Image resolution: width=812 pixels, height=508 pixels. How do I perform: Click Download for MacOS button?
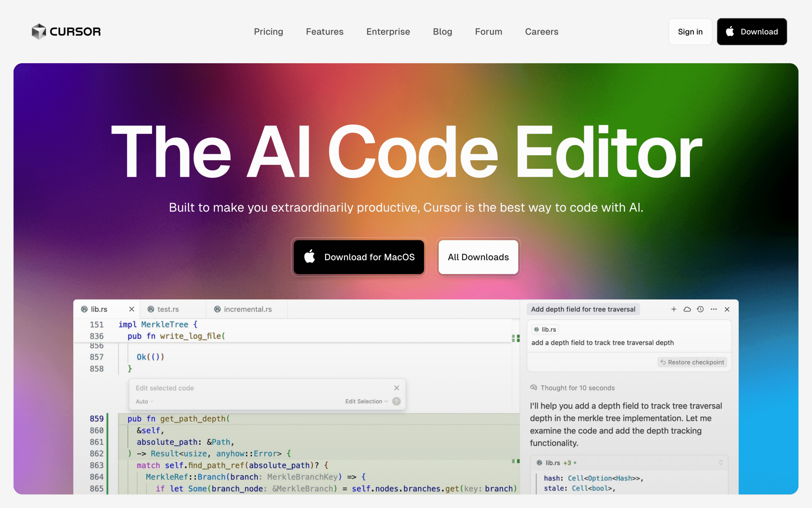(359, 257)
